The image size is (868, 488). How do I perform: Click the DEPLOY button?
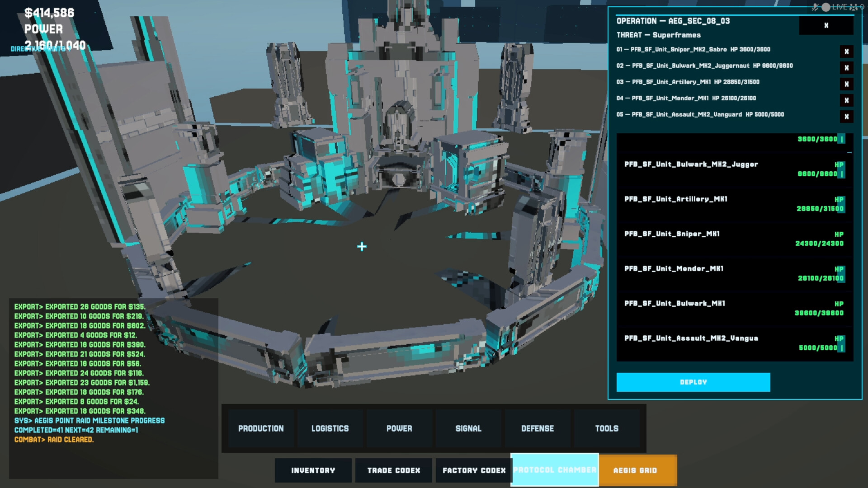tap(693, 382)
